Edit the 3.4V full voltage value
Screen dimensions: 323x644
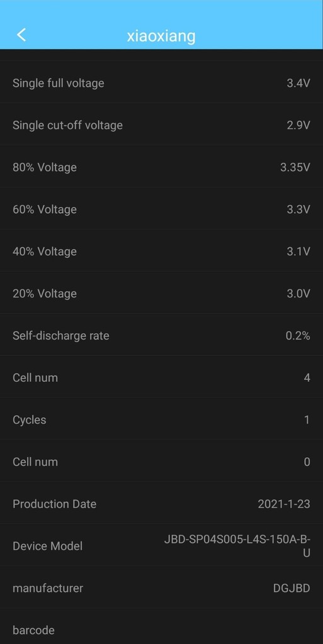tap(298, 83)
